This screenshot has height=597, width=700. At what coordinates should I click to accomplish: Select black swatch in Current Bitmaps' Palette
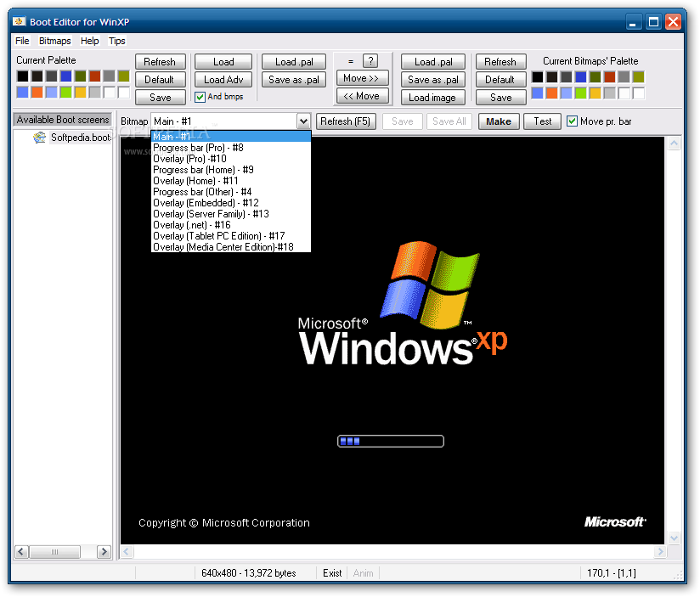click(538, 76)
